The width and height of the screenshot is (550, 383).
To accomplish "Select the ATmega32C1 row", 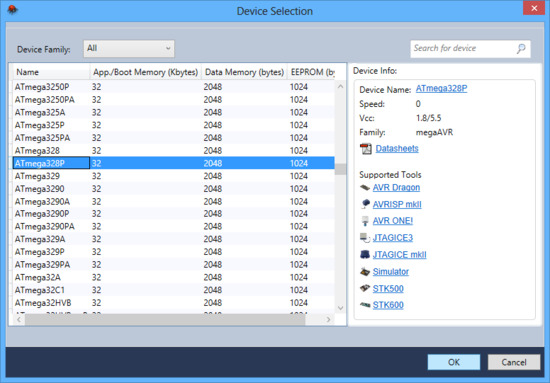I will (174, 290).
